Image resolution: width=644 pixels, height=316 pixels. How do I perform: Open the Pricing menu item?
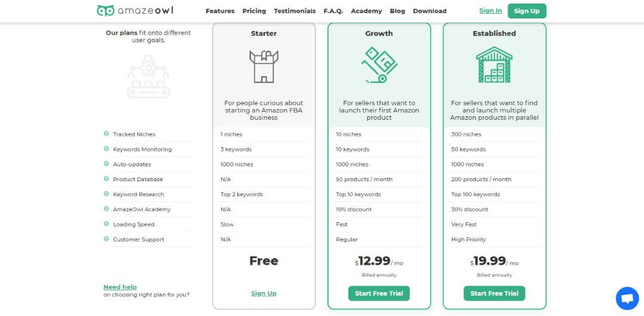point(254,11)
